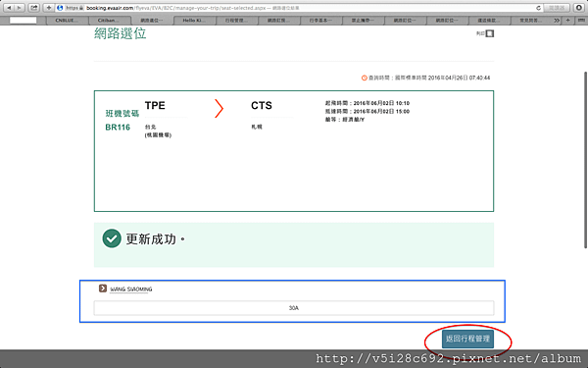Click the print icon near 網路選位 heading
588x368 pixels.
click(490, 33)
